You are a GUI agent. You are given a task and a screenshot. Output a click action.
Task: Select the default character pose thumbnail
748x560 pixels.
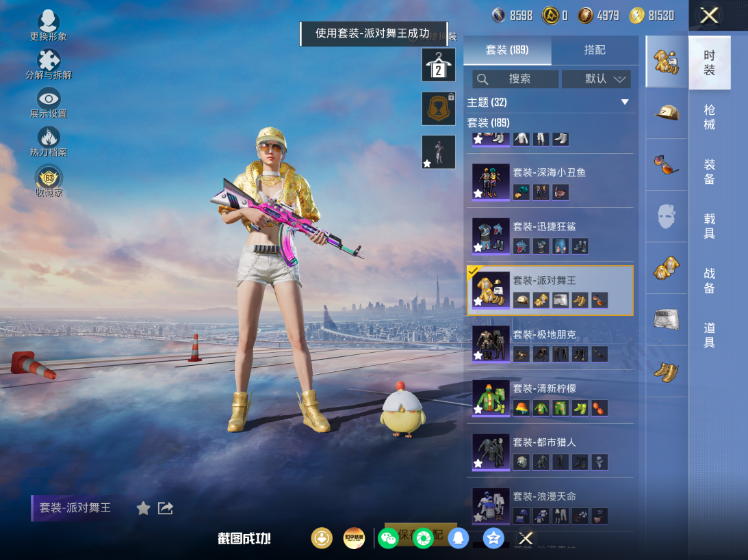tap(439, 152)
